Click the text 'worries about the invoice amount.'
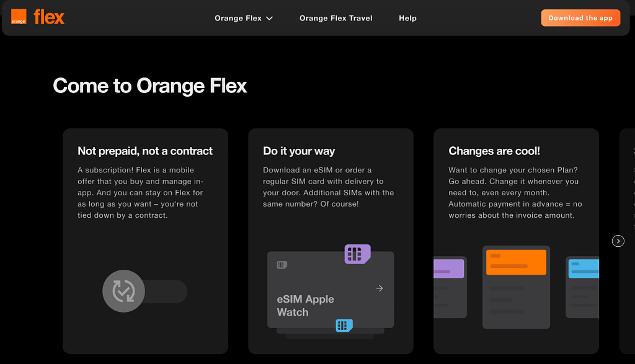 [x=512, y=215]
